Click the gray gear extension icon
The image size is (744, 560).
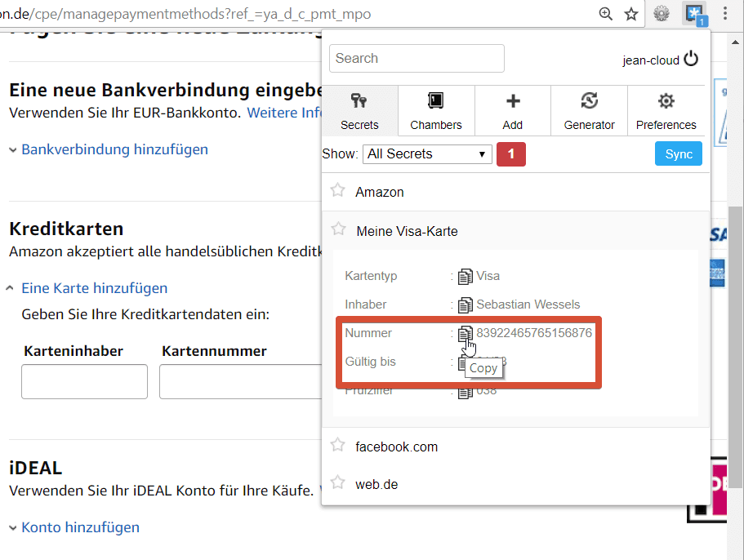point(662,13)
